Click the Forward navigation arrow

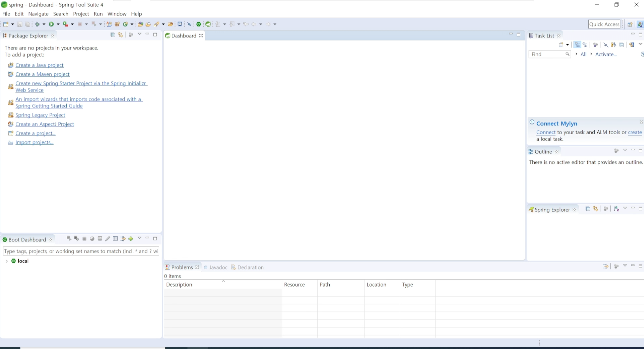pyautogui.click(x=268, y=24)
